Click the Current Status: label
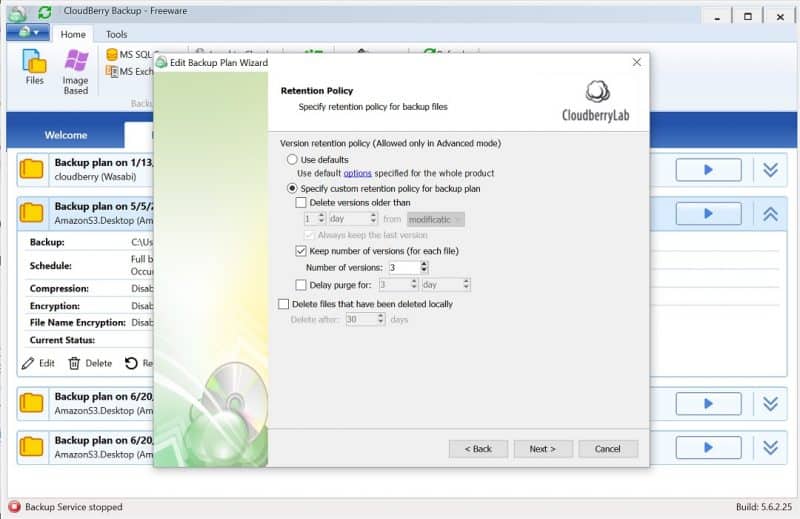This screenshot has width=800, height=519. [62, 340]
